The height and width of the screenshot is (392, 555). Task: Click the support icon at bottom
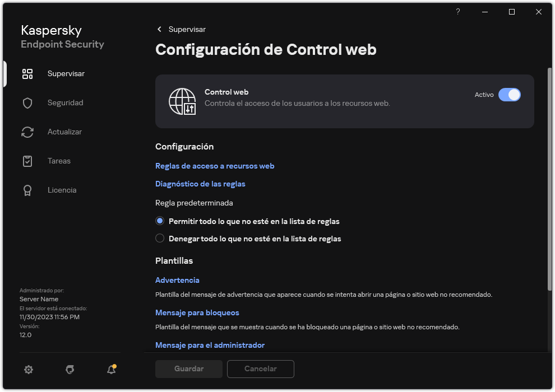70,370
